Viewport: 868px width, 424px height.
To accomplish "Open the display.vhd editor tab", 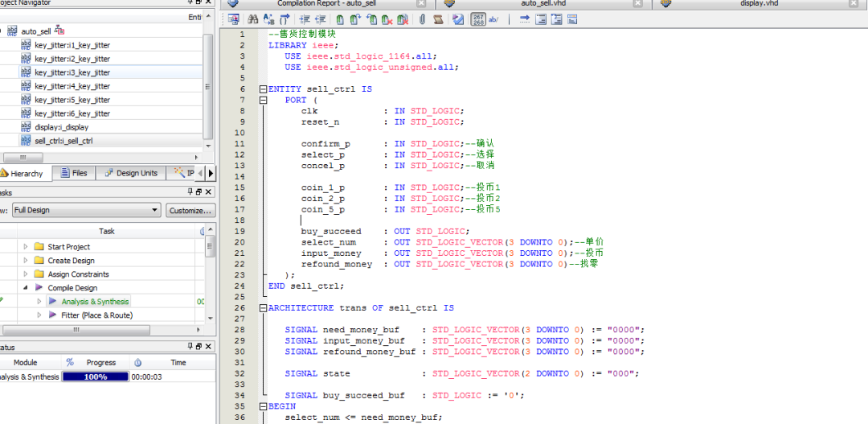I will 759,3.
